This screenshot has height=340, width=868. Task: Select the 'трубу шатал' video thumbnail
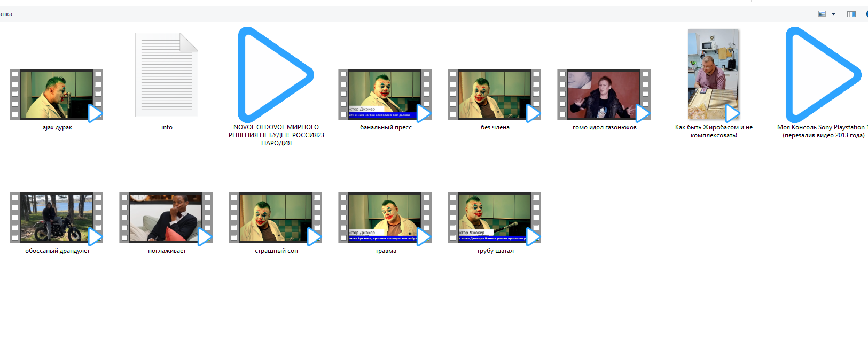[x=495, y=218]
